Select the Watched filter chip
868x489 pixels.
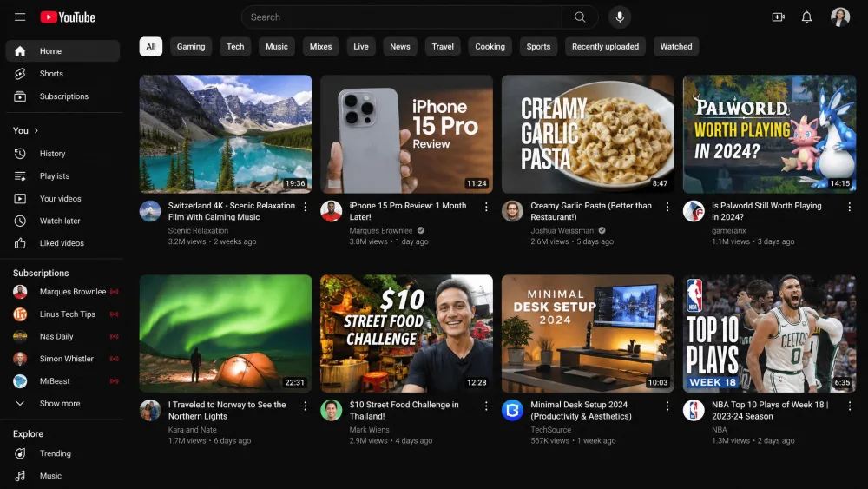tap(676, 47)
